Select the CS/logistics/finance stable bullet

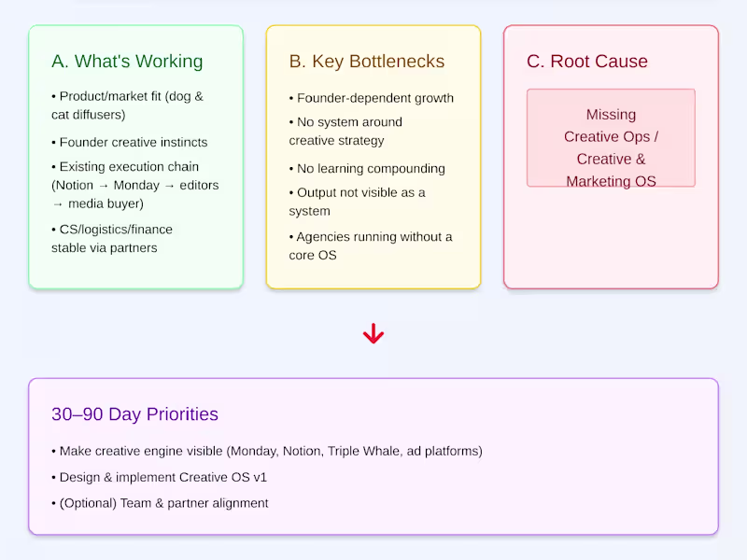112,238
